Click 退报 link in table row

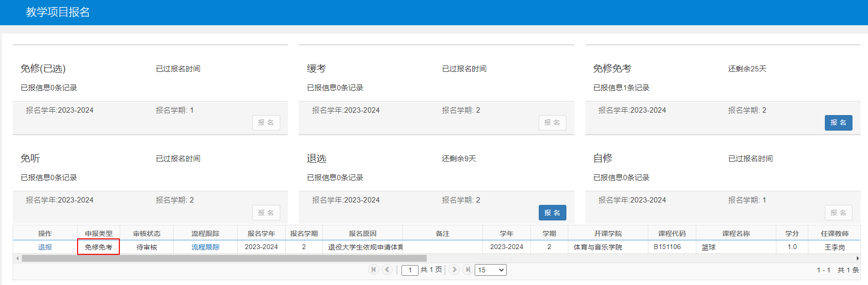pyautogui.click(x=45, y=247)
